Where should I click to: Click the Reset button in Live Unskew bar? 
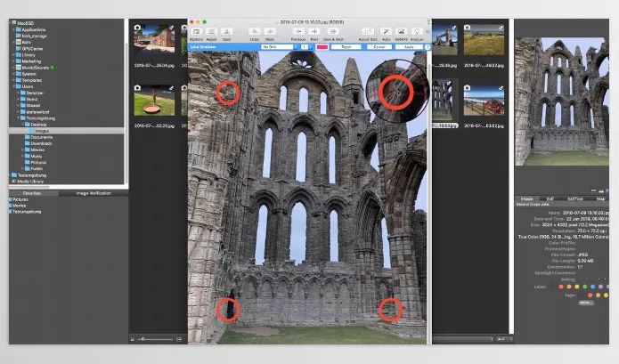tap(346, 47)
